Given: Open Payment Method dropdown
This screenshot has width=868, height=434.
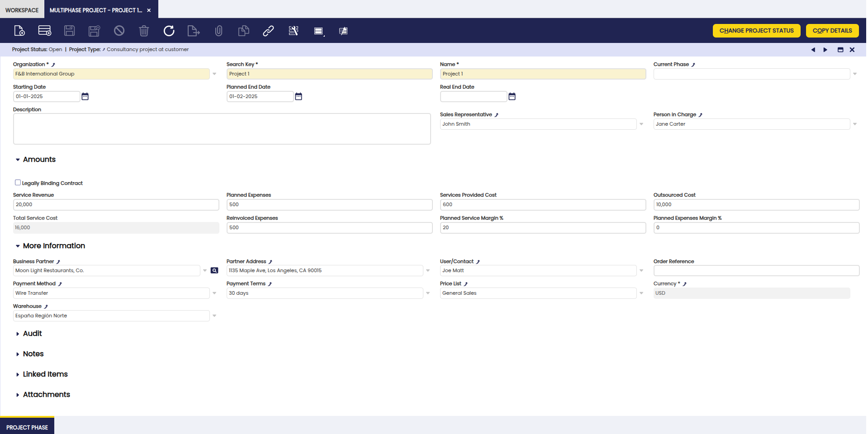Looking at the screenshot, I should click(214, 293).
